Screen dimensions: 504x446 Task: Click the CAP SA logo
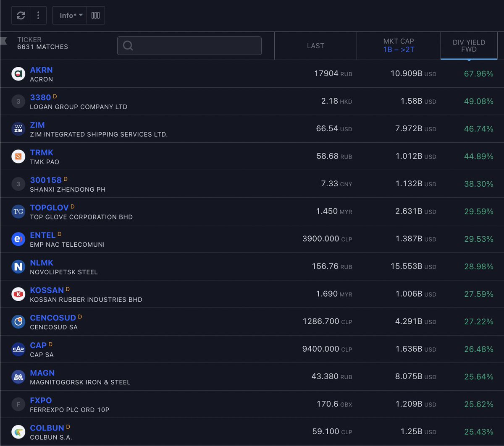[18, 349]
